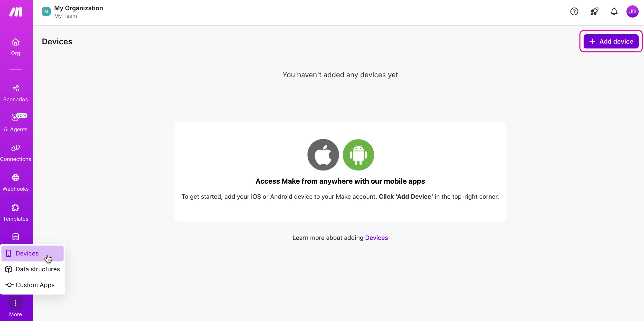Open Connections from the sidebar
Image resolution: width=644 pixels, height=321 pixels.
point(16,153)
